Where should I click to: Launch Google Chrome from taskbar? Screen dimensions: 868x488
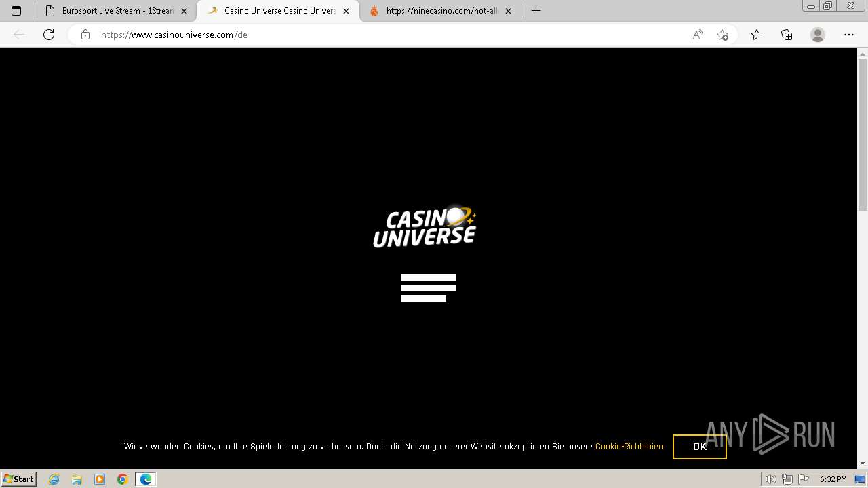point(123,479)
